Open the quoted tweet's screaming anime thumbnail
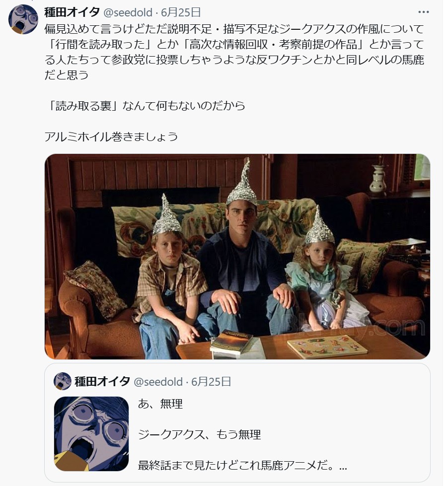The image size is (448, 486). [x=91, y=434]
